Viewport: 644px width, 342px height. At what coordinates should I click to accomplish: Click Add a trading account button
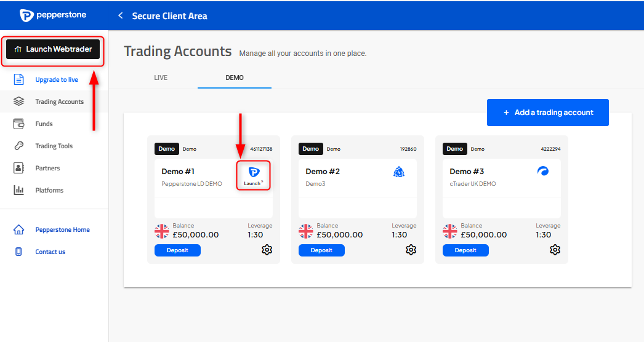[547, 113]
